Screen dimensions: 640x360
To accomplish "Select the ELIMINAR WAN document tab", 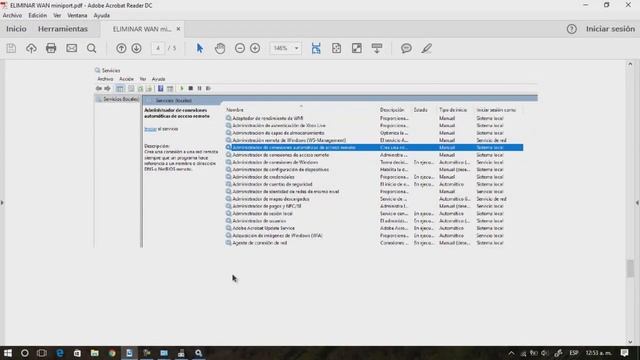I will (x=142, y=29).
